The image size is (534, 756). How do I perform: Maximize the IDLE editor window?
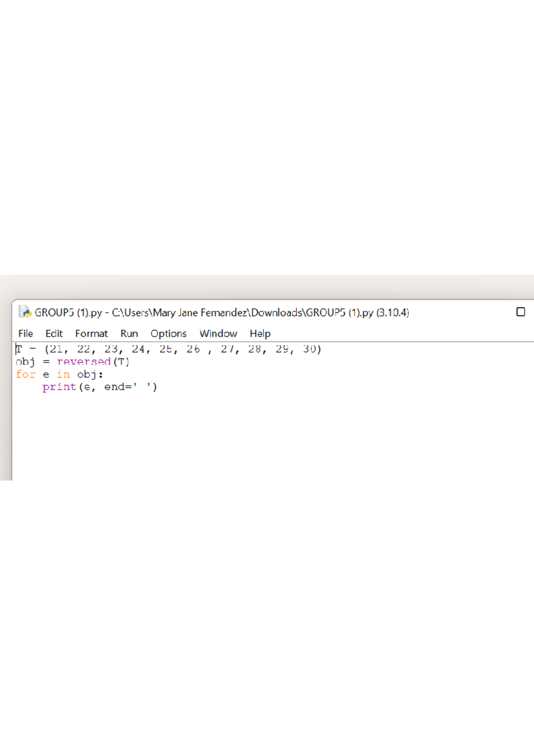pyautogui.click(x=520, y=312)
